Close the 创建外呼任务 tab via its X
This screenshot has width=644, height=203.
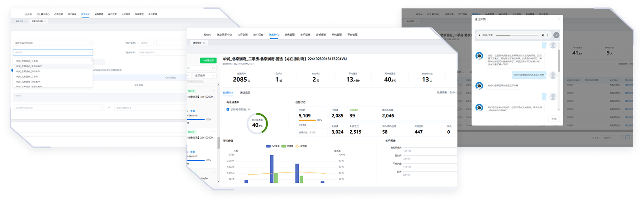point(45,21)
